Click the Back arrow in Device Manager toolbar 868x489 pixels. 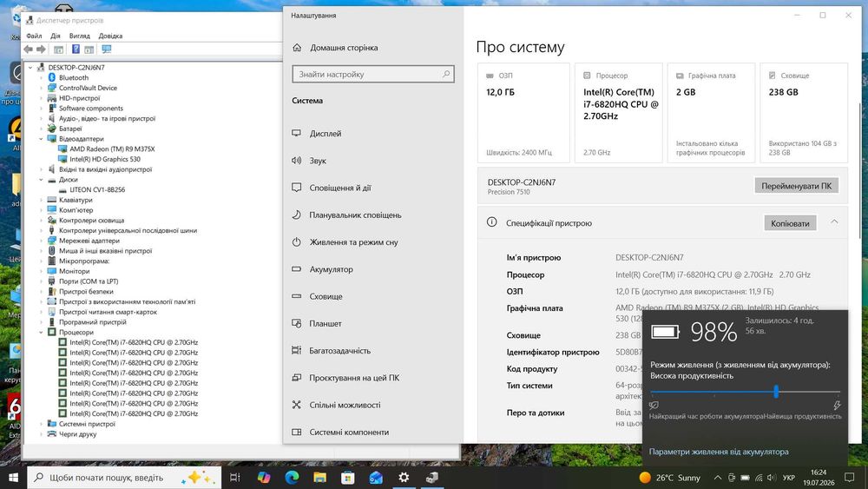[28, 50]
